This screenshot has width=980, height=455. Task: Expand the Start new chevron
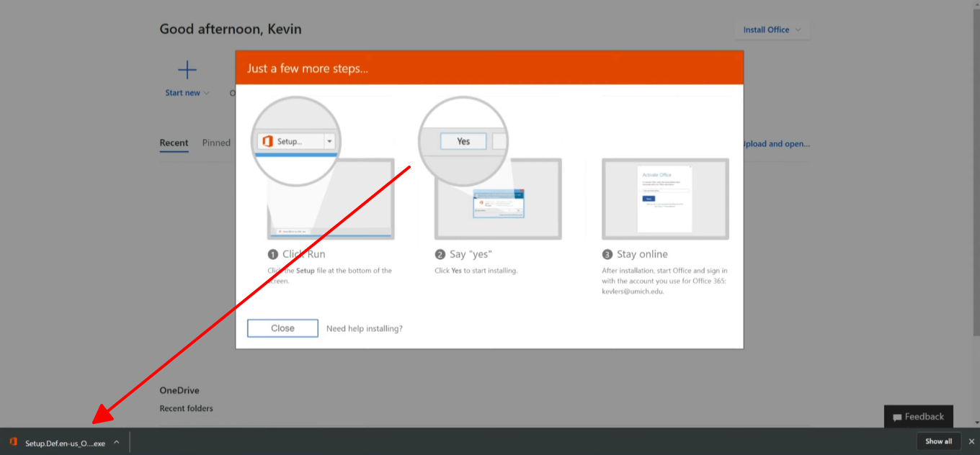click(207, 93)
